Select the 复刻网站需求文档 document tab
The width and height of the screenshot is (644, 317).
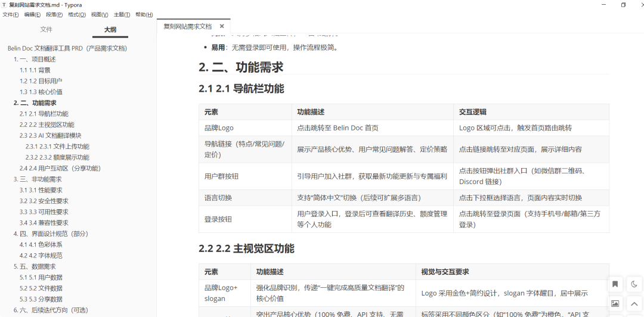(188, 26)
